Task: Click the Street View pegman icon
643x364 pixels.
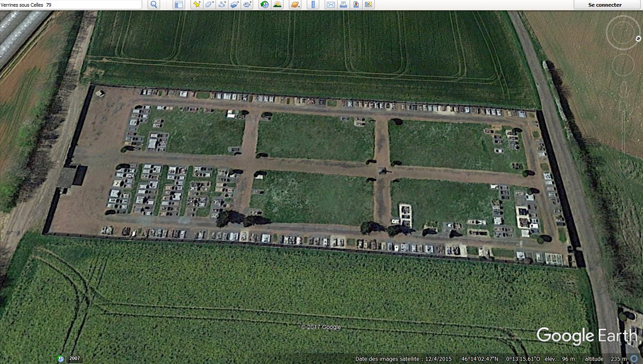Action: [623, 89]
